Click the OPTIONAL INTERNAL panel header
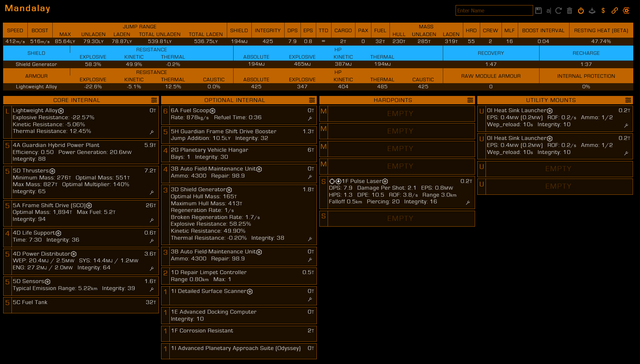 click(239, 100)
